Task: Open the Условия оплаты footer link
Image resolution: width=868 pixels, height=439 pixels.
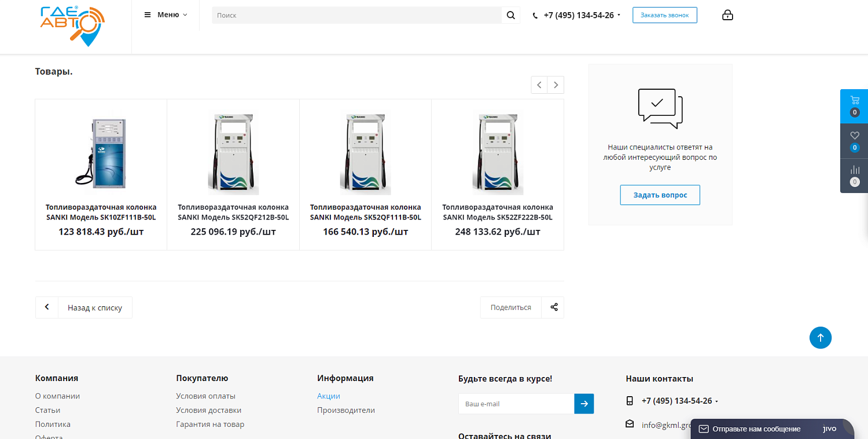Action: pos(205,396)
